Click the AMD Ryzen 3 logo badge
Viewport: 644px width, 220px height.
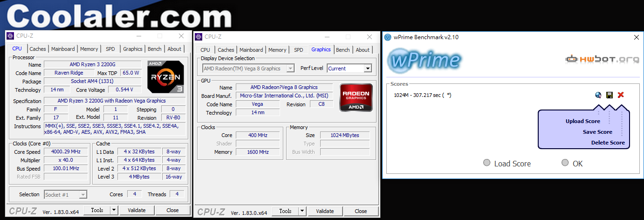165,77
